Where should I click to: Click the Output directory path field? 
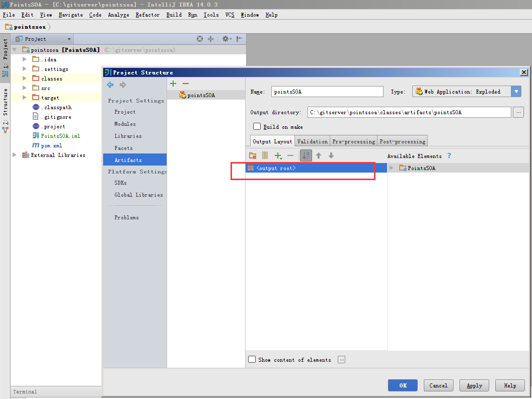point(409,112)
